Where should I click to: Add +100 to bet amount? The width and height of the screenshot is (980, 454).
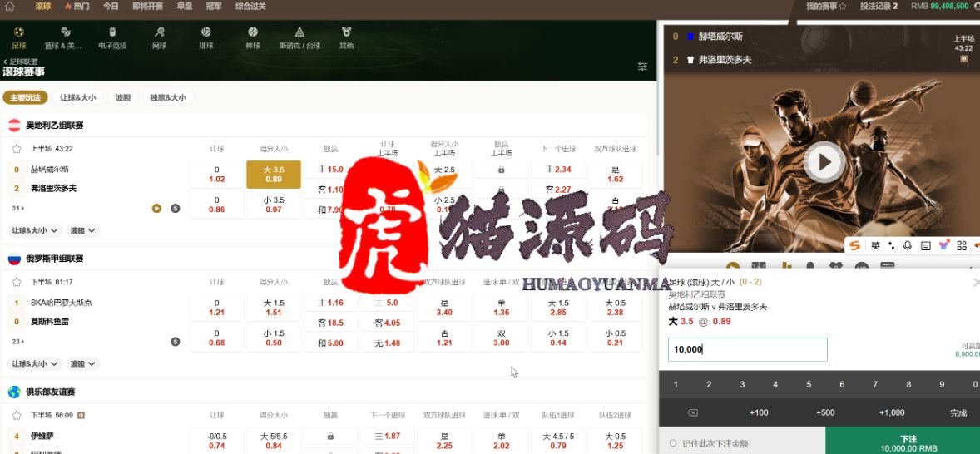(x=759, y=412)
